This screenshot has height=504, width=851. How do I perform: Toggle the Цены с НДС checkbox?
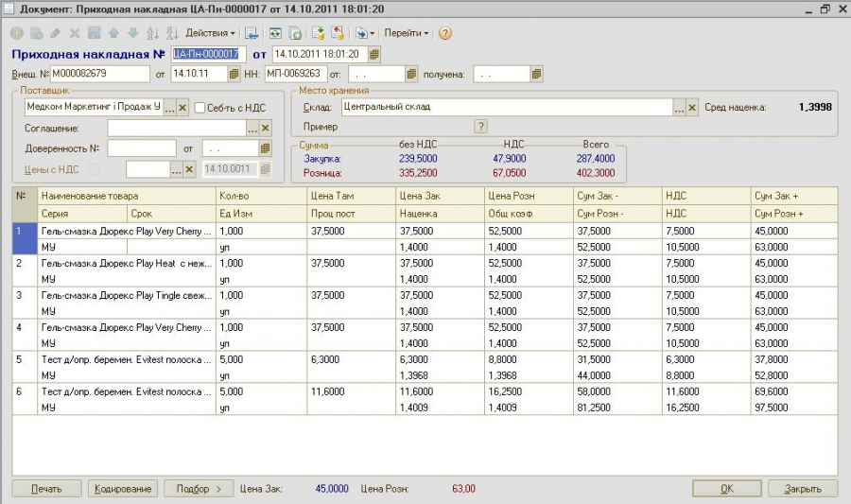pos(95,169)
